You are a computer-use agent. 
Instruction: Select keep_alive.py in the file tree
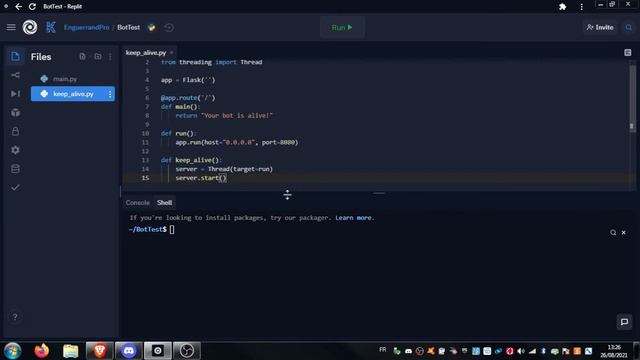73,94
